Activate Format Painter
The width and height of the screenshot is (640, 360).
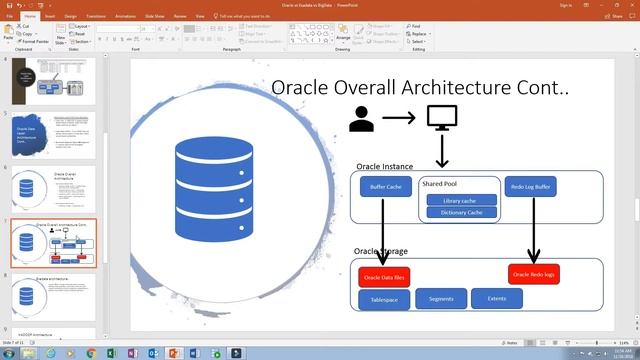(33, 42)
